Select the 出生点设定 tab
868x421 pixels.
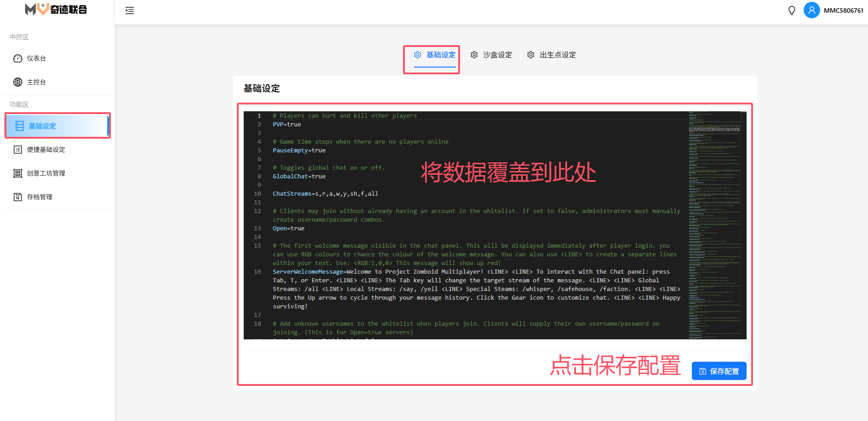pos(558,55)
